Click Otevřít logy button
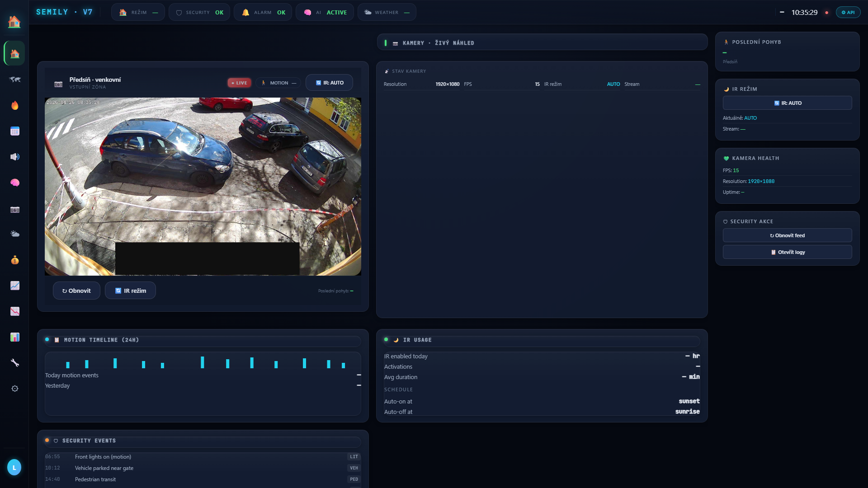Viewport: 868px width, 488px height. pyautogui.click(x=787, y=252)
